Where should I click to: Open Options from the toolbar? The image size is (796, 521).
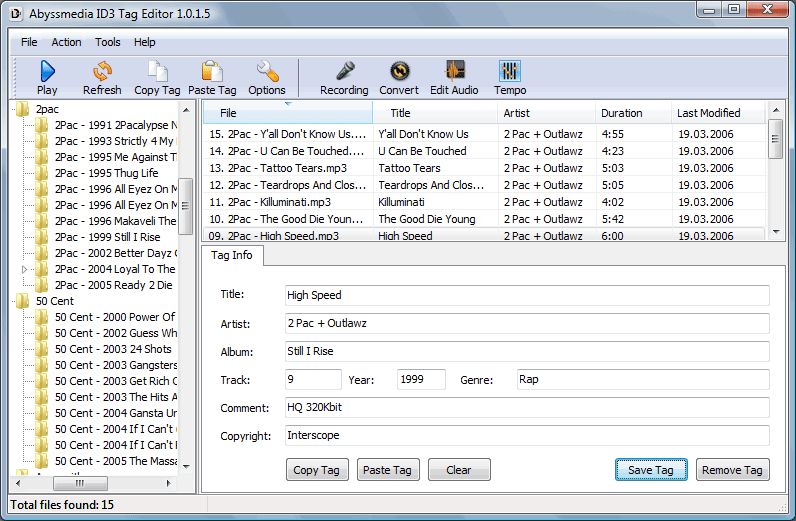pos(267,76)
